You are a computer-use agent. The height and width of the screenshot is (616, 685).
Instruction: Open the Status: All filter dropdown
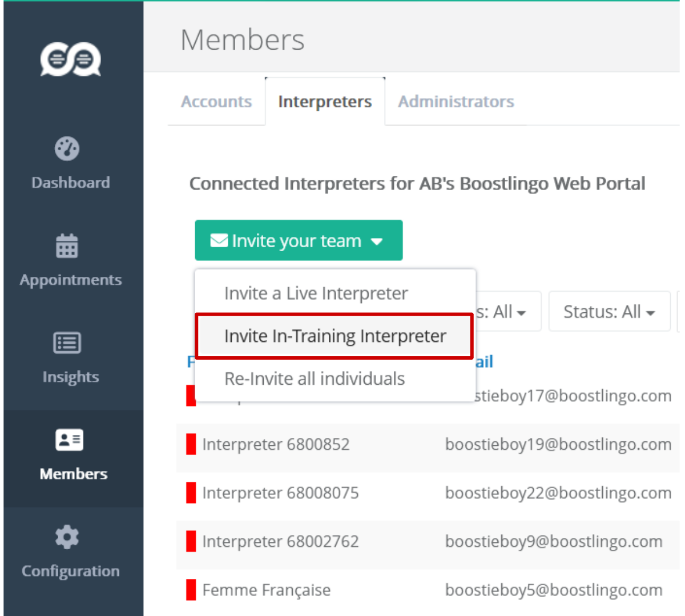click(x=609, y=311)
